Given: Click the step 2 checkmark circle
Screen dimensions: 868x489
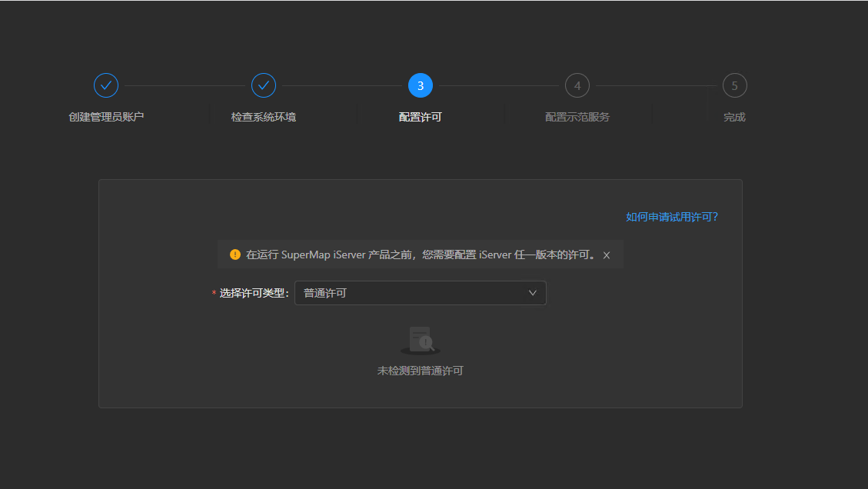Looking at the screenshot, I should click(264, 85).
